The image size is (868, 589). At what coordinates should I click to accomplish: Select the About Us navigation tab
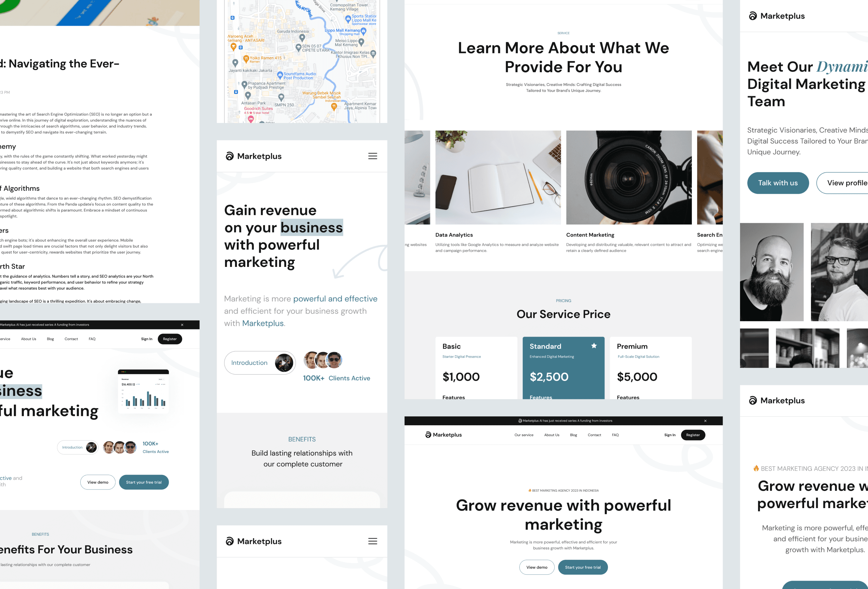click(x=551, y=435)
